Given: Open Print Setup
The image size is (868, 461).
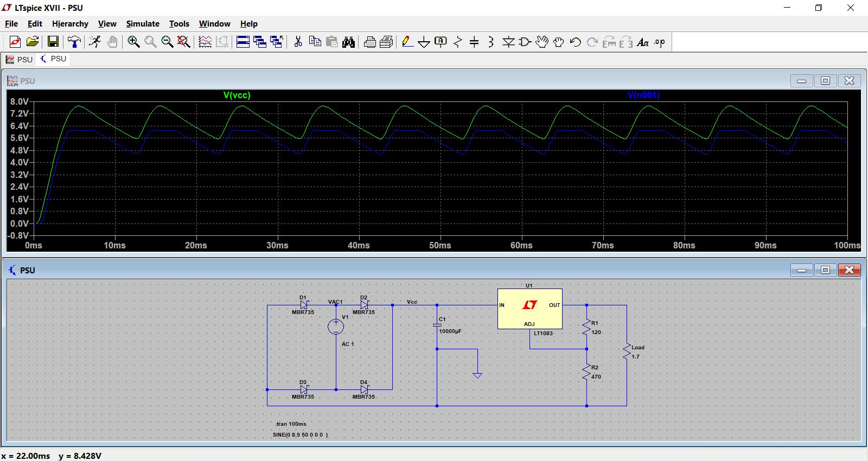Looking at the screenshot, I should [370, 42].
